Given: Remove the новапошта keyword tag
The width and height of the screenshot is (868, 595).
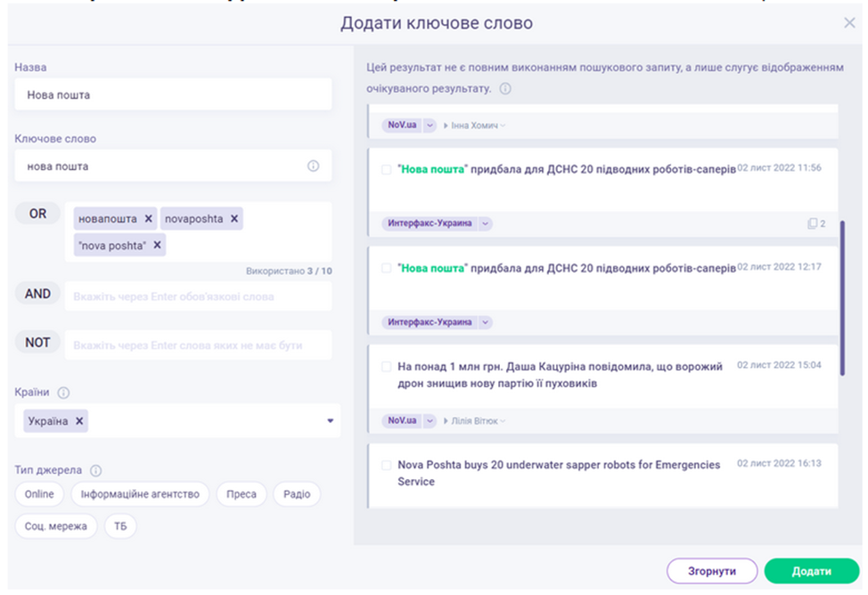Looking at the screenshot, I should click(x=149, y=218).
